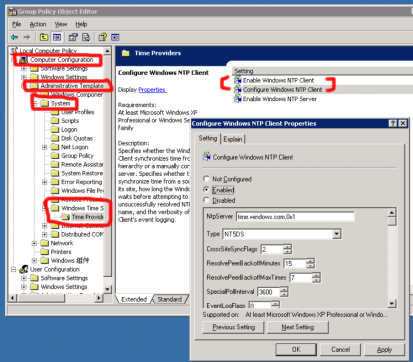The height and width of the screenshot is (362, 413).
Task: Open the Help menu
Action: coord(81,24)
